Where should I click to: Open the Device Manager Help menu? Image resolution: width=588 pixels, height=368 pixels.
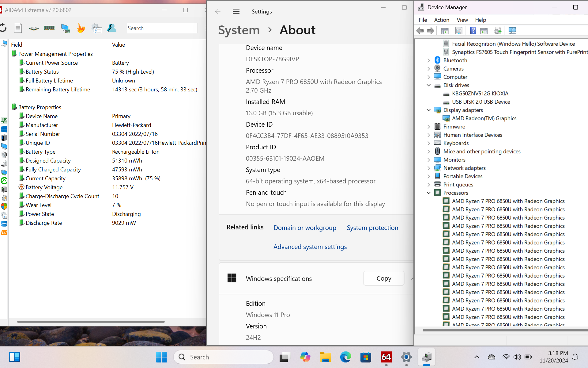point(481,20)
